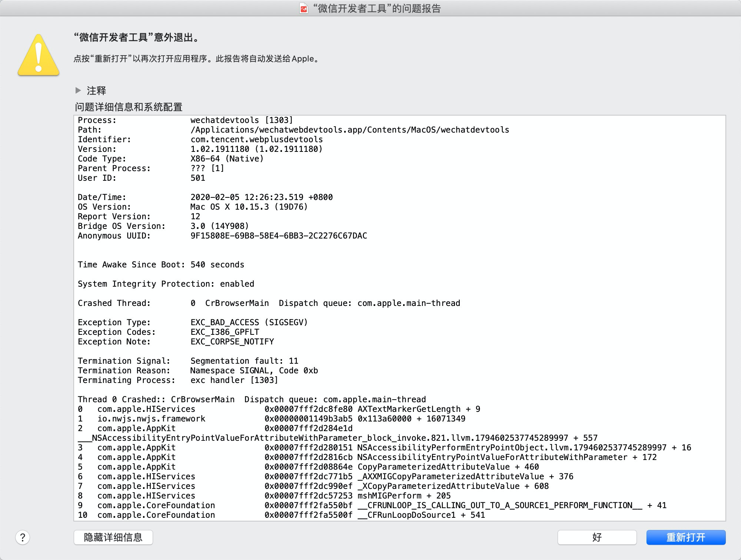
Task: Click the Termination Signal Segmentation fault line
Action: [244, 361]
